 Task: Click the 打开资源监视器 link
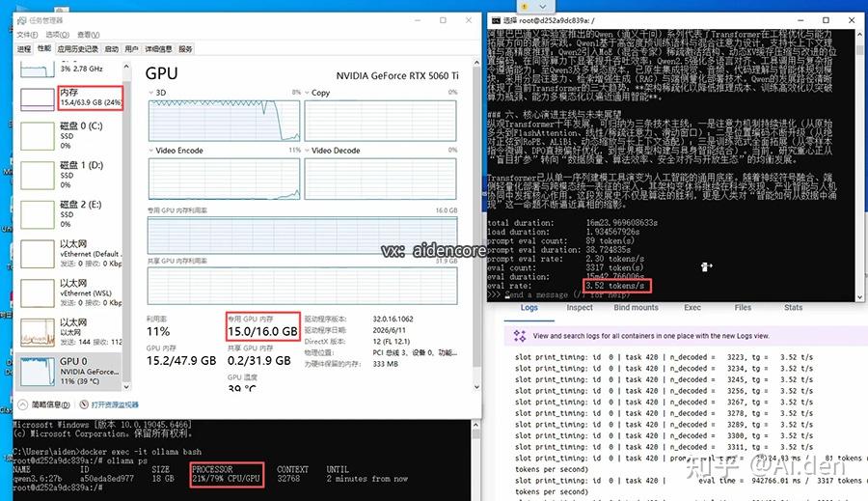coord(115,404)
